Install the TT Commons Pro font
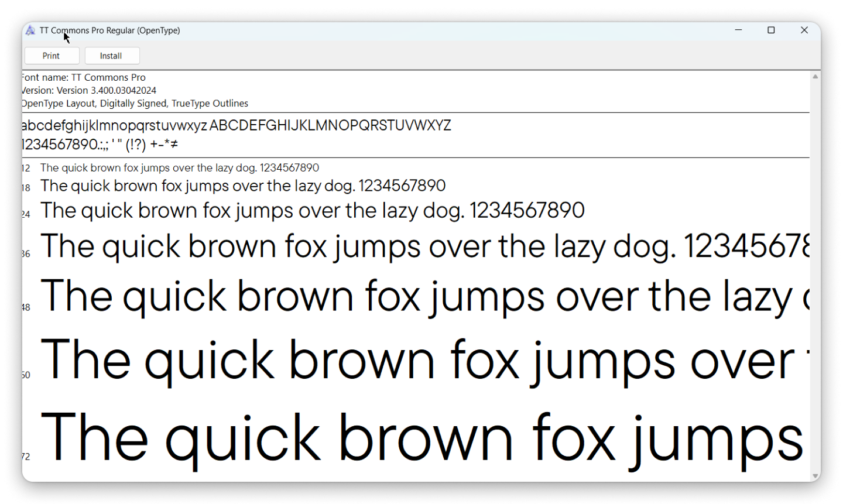 point(112,56)
